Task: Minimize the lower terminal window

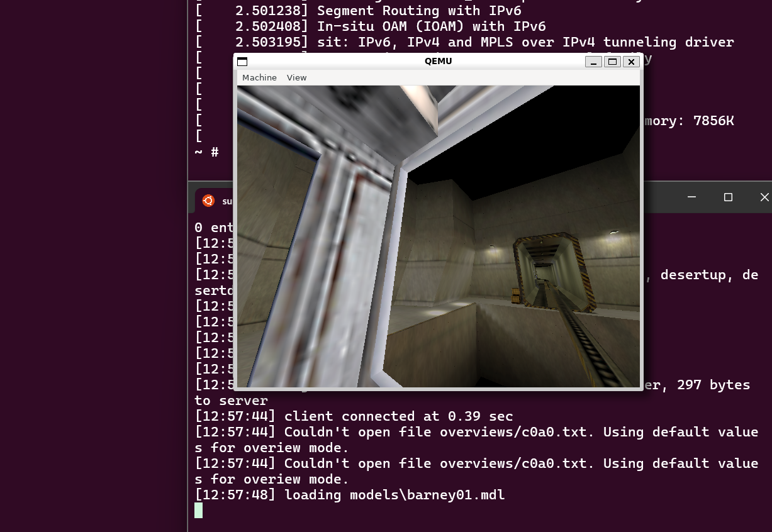Action: coord(691,197)
